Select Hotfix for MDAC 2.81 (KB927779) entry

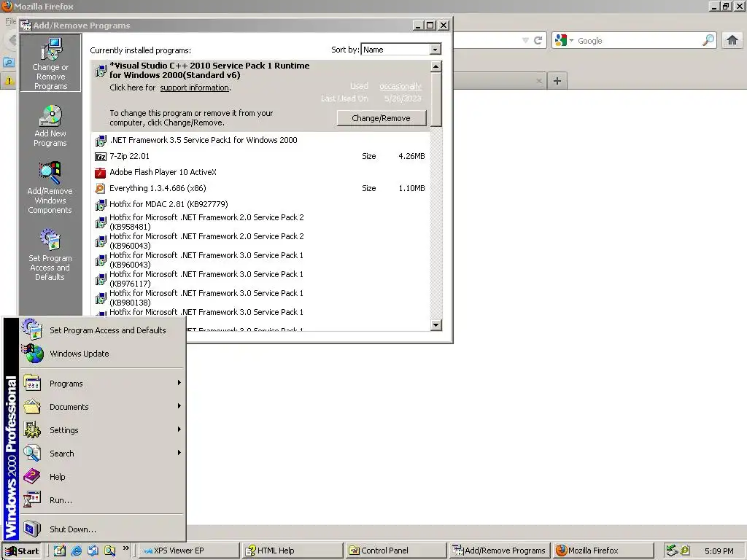pyautogui.click(x=260, y=205)
